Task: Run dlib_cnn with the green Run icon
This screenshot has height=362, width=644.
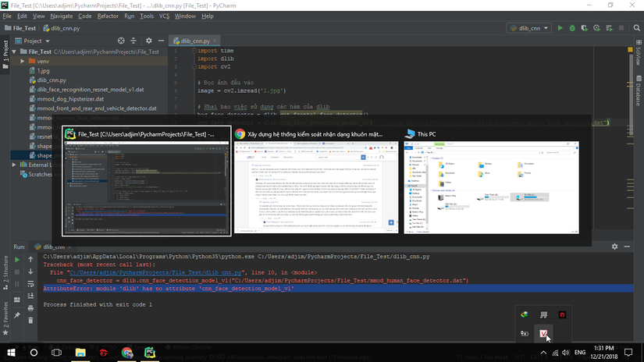Action: pos(560,28)
